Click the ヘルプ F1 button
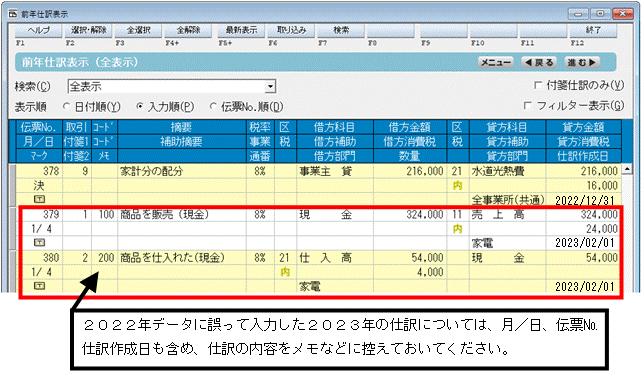Image resolution: width=642 pixels, height=383 pixels. pos(38,31)
